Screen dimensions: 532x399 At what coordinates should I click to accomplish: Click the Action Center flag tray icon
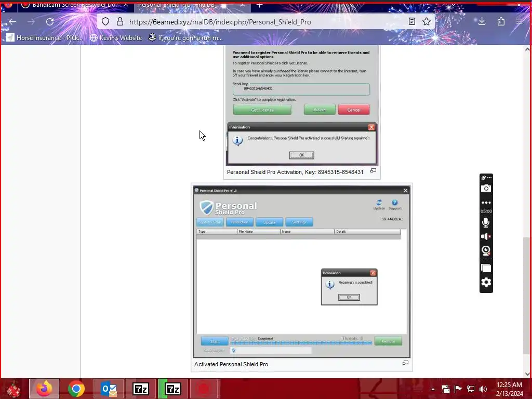[x=458, y=389]
